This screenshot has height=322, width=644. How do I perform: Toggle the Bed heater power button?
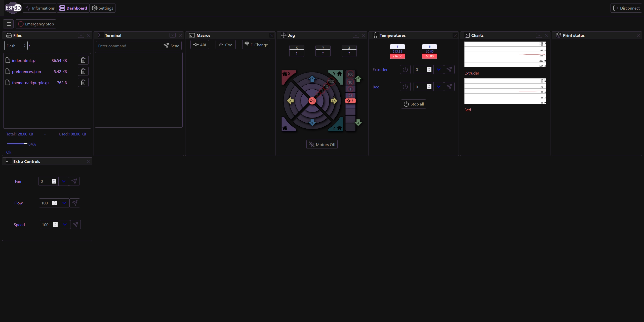pyautogui.click(x=405, y=87)
